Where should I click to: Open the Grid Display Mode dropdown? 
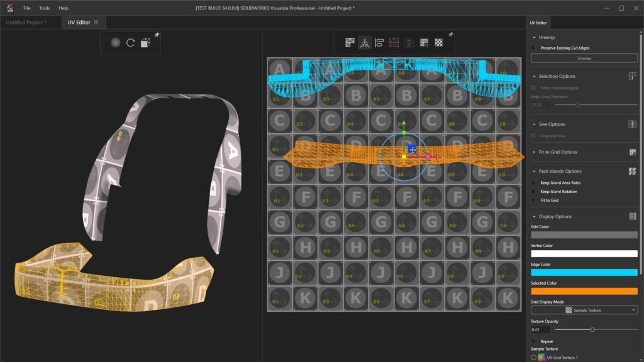tap(584, 310)
